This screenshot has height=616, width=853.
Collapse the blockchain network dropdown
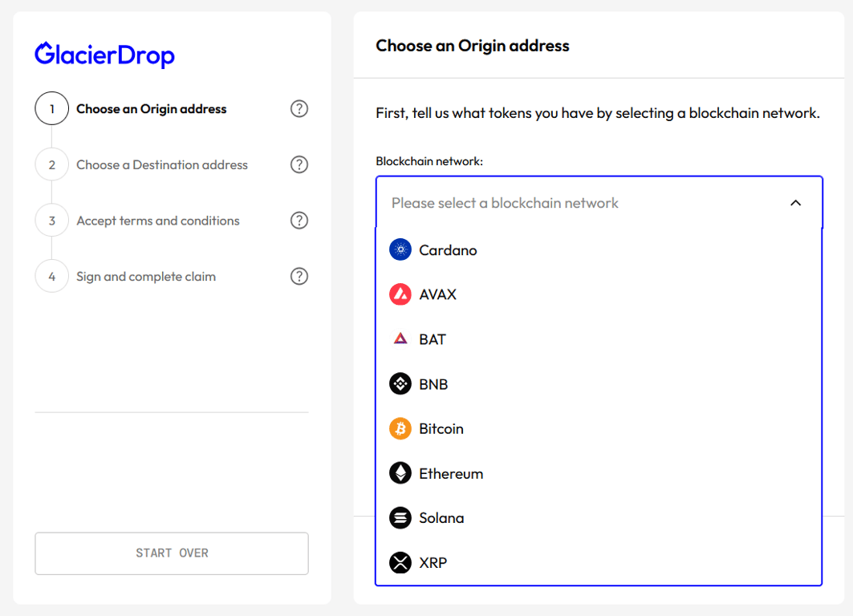point(795,203)
